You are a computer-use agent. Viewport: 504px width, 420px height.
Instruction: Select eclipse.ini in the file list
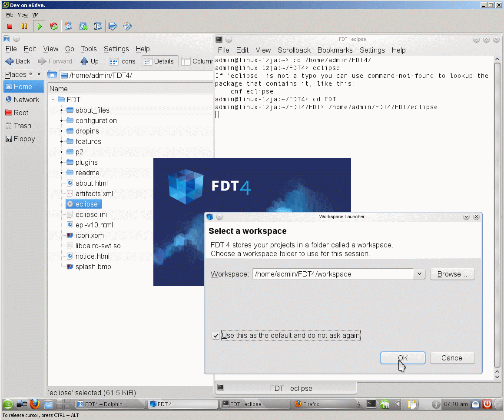(87, 214)
